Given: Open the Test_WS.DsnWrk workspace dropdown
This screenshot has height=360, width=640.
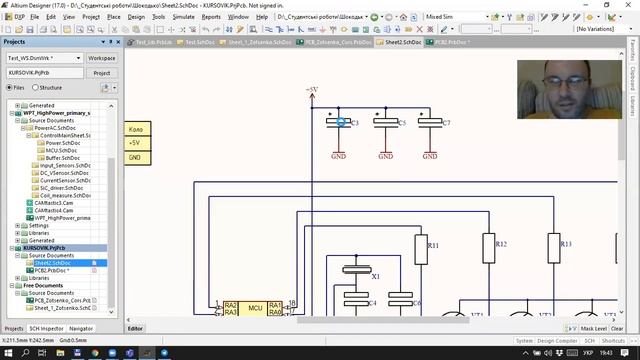Looking at the screenshot, I should click(78, 58).
